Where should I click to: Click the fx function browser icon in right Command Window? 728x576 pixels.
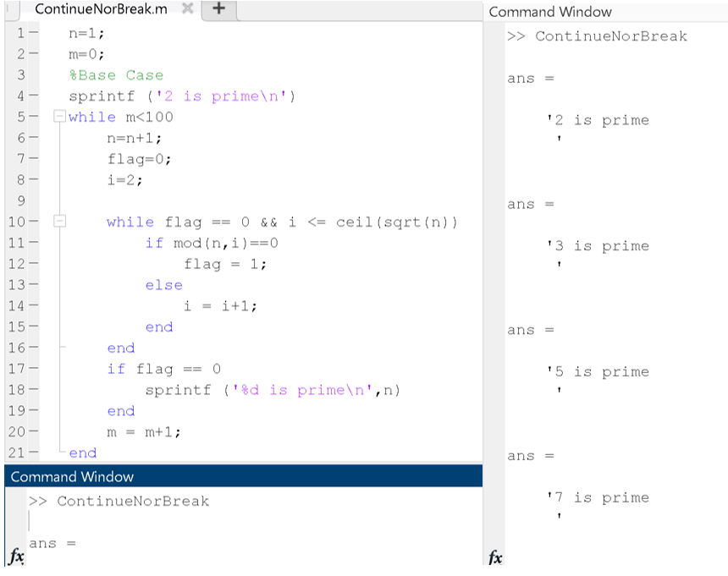pos(495,557)
